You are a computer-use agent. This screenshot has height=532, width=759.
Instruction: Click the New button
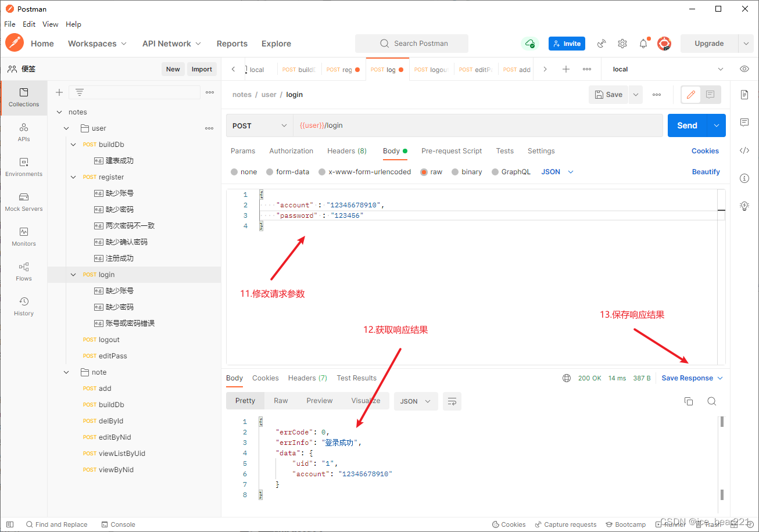pyautogui.click(x=173, y=69)
